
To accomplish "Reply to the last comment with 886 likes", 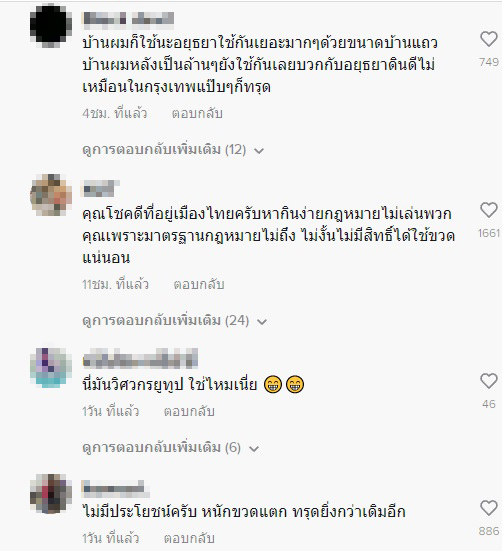I will (x=189, y=538).
